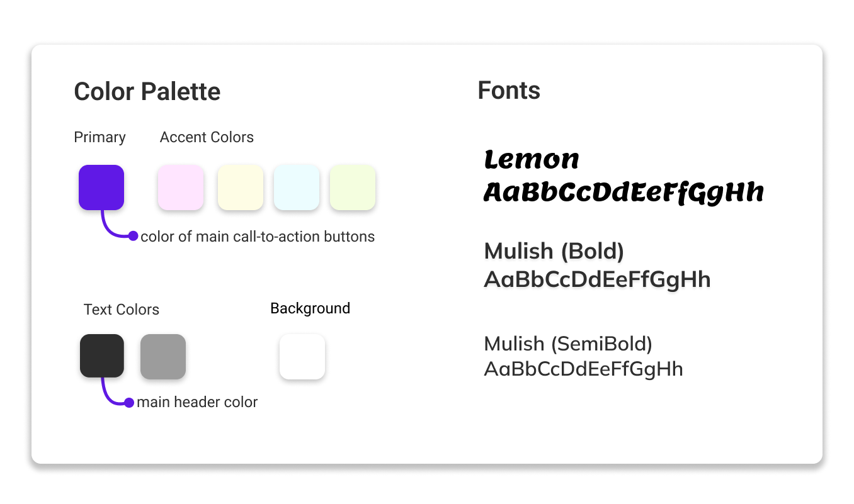Click the purple Primary color swatch

[x=101, y=188]
